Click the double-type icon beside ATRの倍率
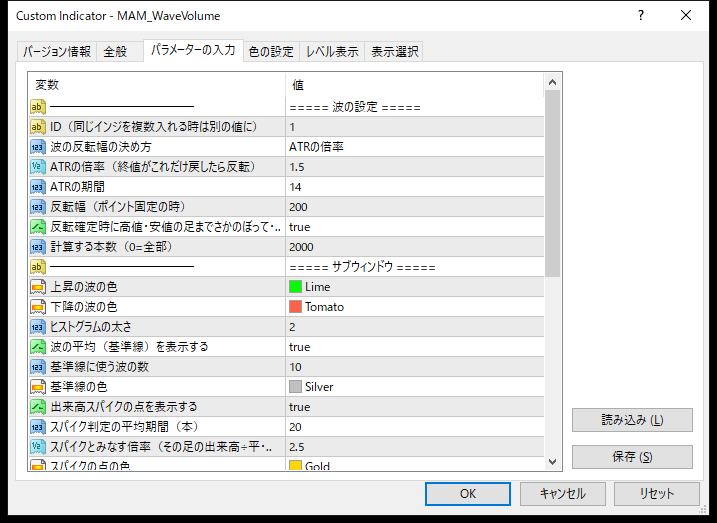The image size is (717, 523). pos(38,167)
